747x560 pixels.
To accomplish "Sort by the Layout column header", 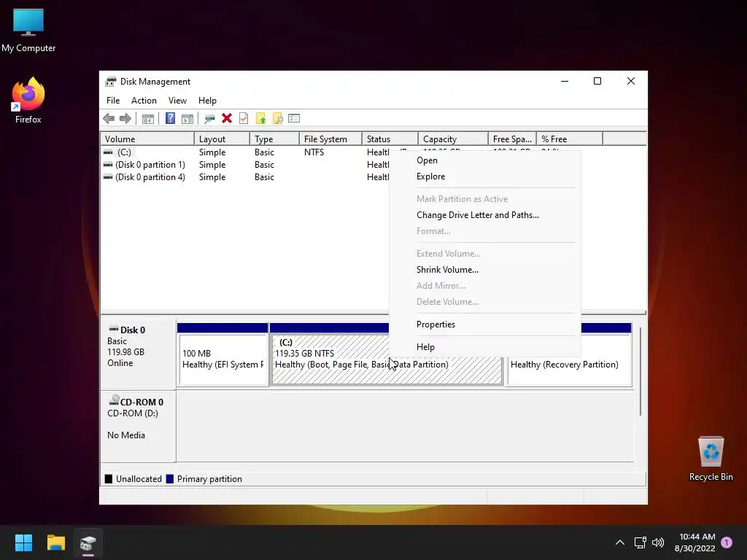I will pyautogui.click(x=222, y=139).
